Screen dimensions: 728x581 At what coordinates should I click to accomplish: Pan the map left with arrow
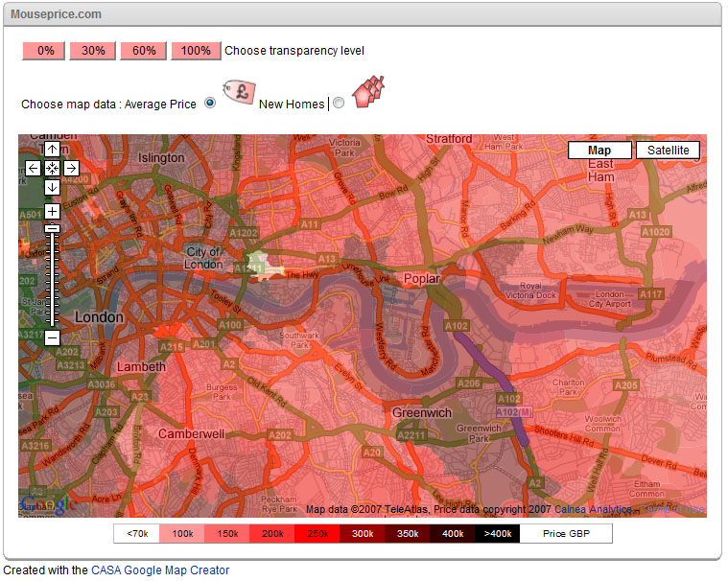tap(33, 168)
